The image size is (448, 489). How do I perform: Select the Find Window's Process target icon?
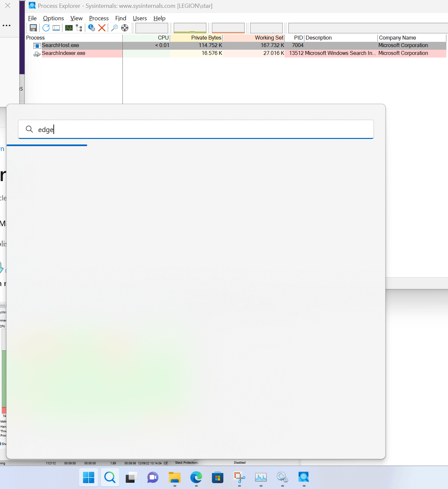(125, 28)
